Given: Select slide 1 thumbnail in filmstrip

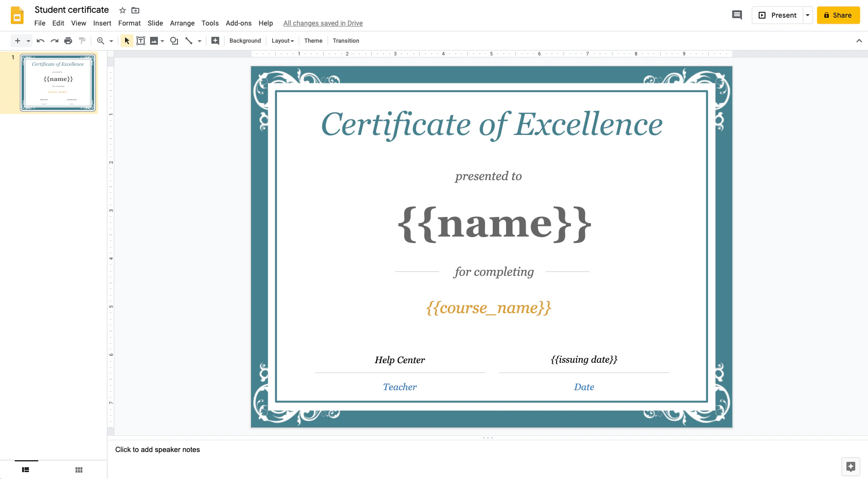Looking at the screenshot, I should click(x=58, y=82).
